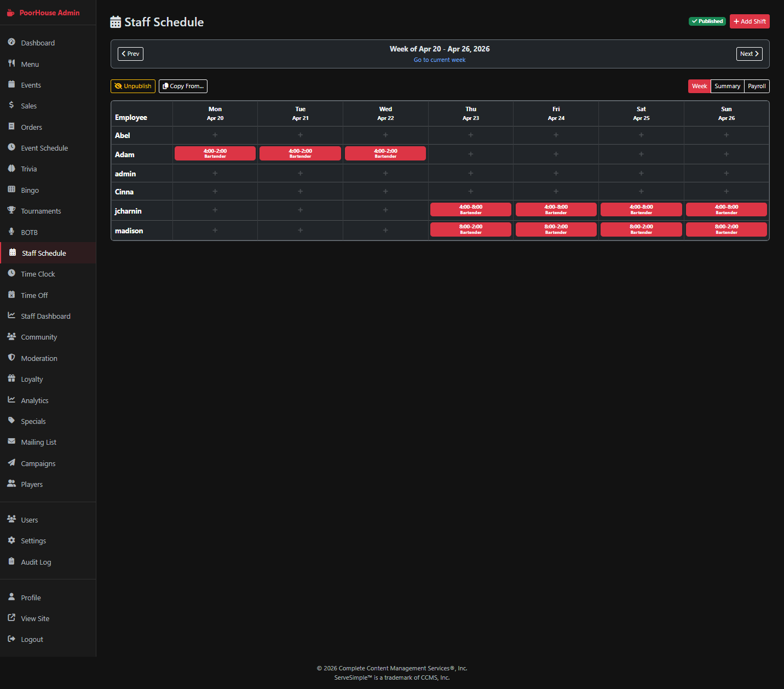Viewport: 784px width, 689px height.
Task: Switch to the Summary view tab
Action: click(727, 86)
